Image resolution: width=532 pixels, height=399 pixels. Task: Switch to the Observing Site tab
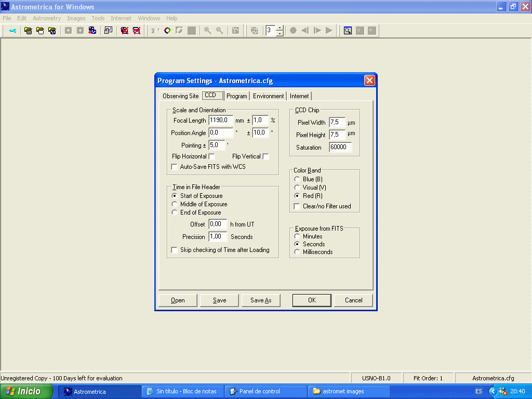(x=180, y=96)
